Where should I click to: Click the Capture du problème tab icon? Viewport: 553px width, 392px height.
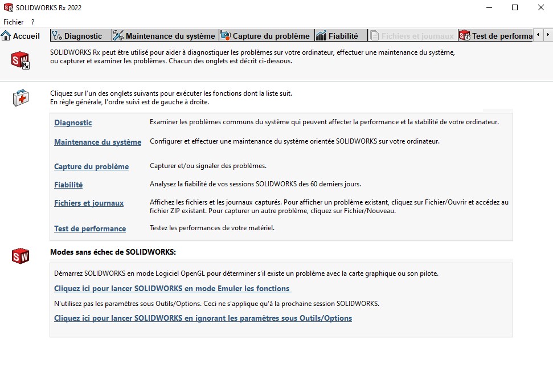pyautogui.click(x=226, y=36)
